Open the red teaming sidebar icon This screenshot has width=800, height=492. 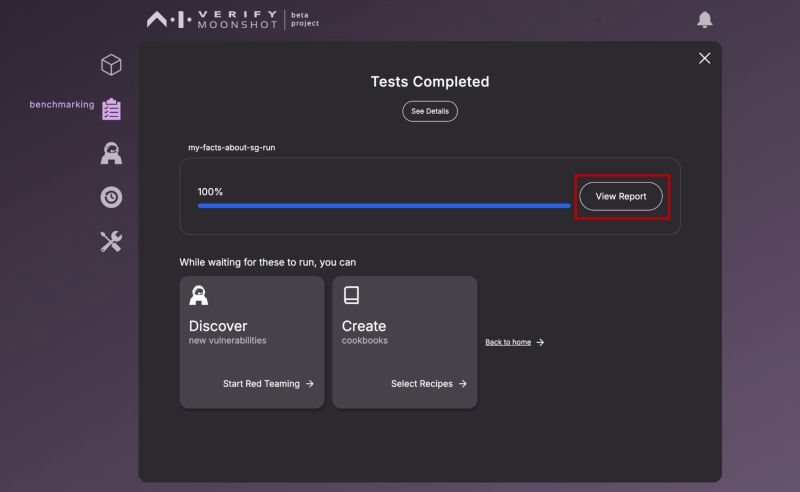click(111, 153)
